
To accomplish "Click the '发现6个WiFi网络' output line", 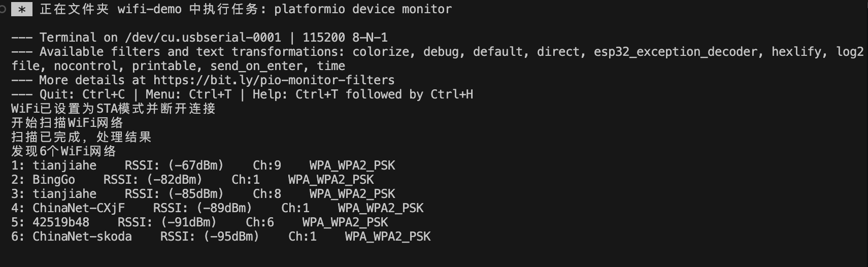I will point(64,151).
